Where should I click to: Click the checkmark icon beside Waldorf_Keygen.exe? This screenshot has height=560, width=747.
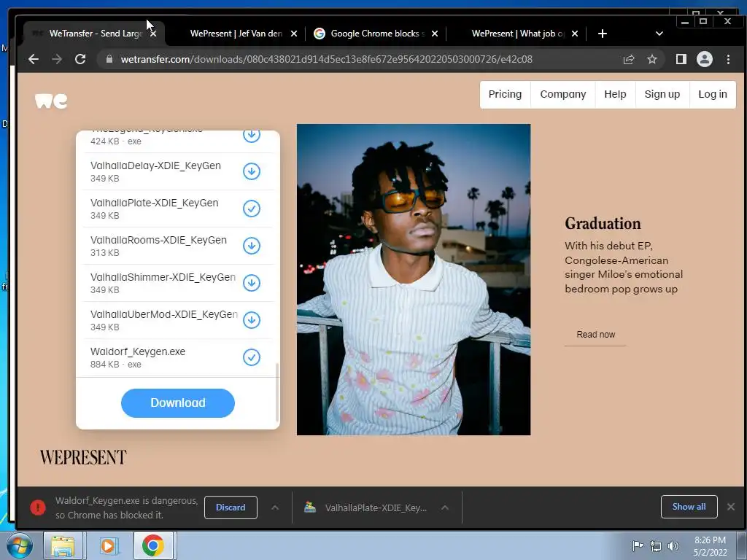(x=252, y=357)
